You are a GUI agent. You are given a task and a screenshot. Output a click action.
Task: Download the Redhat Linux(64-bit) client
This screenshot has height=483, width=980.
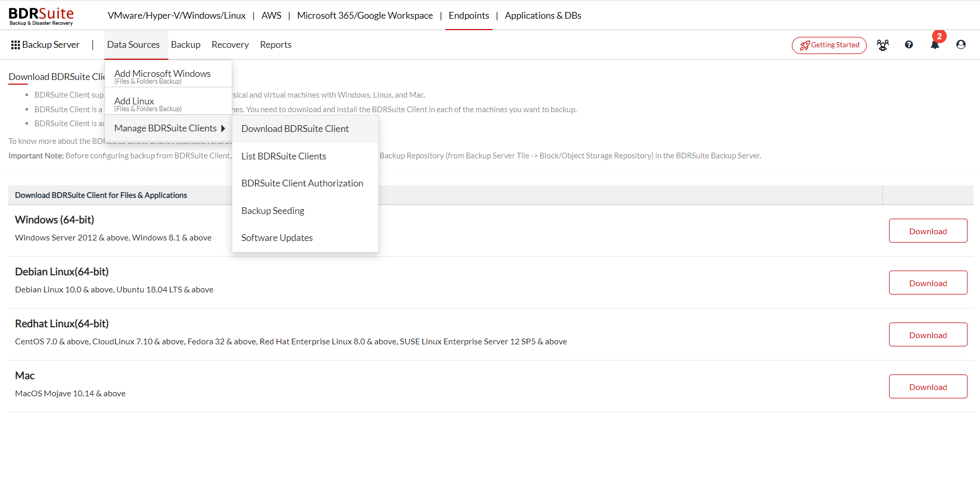928,334
